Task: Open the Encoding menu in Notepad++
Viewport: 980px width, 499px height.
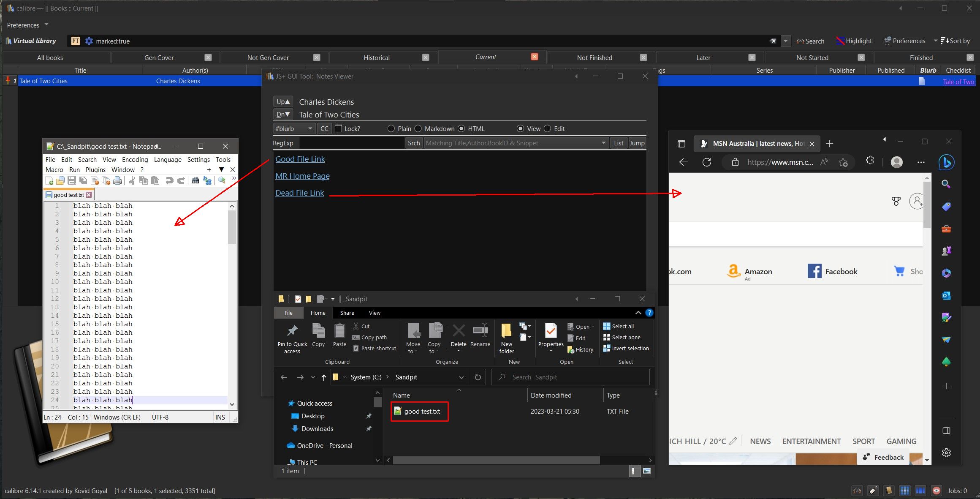Action: pos(135,160)
